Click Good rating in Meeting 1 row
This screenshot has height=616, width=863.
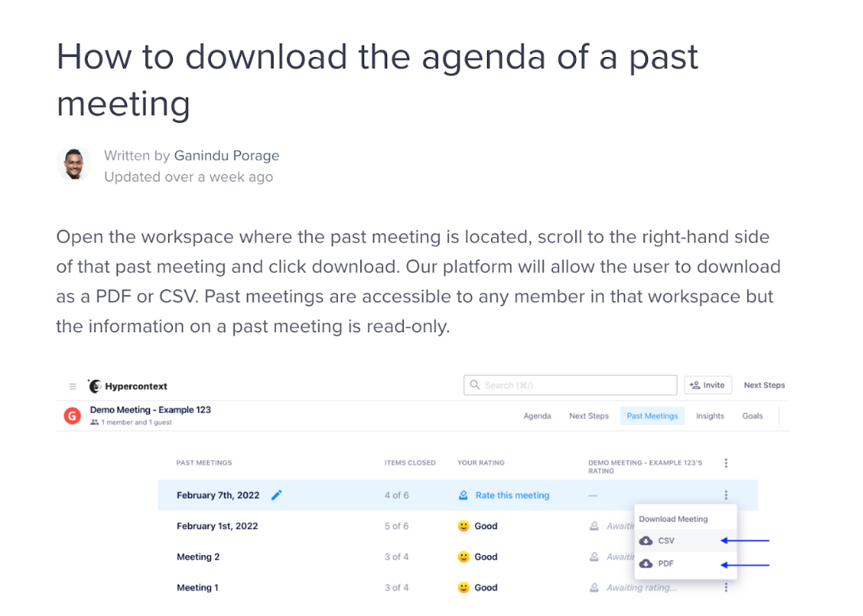pos(486,587)
